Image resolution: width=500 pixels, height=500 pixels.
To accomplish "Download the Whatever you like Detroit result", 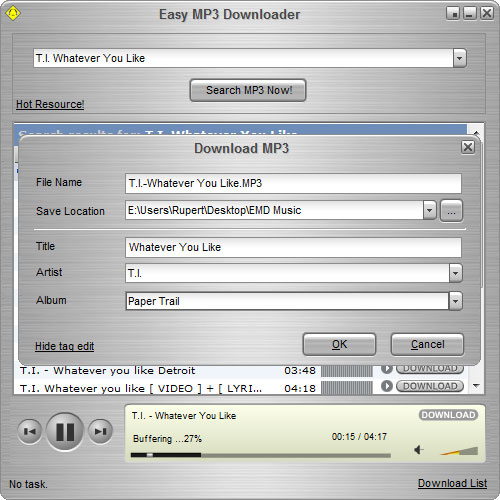I will coord(430,369).
